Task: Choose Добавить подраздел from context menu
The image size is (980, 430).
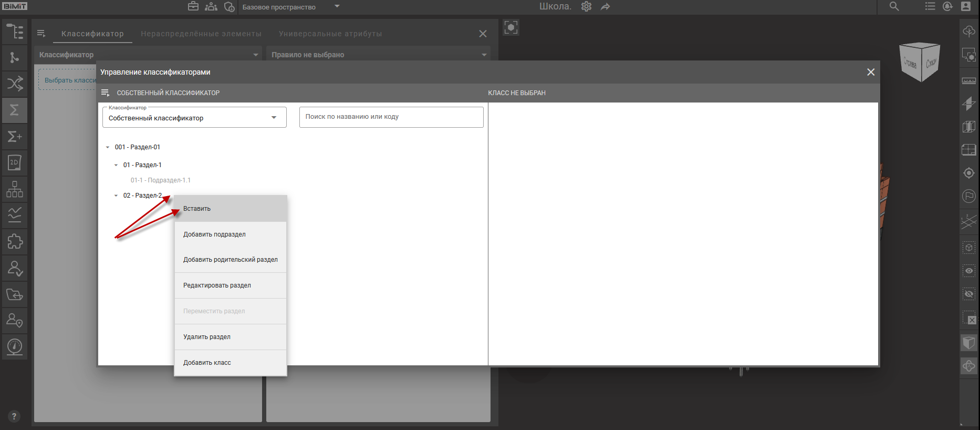Action: tap(214, 234)
